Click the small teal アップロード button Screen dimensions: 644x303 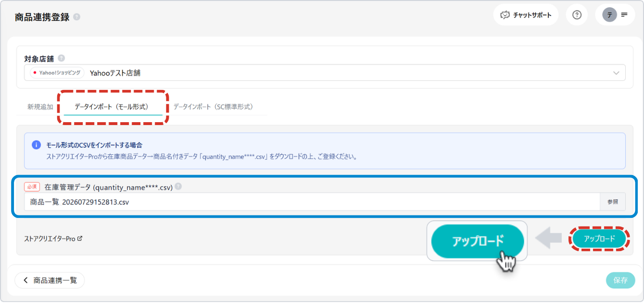click(599, 239)
